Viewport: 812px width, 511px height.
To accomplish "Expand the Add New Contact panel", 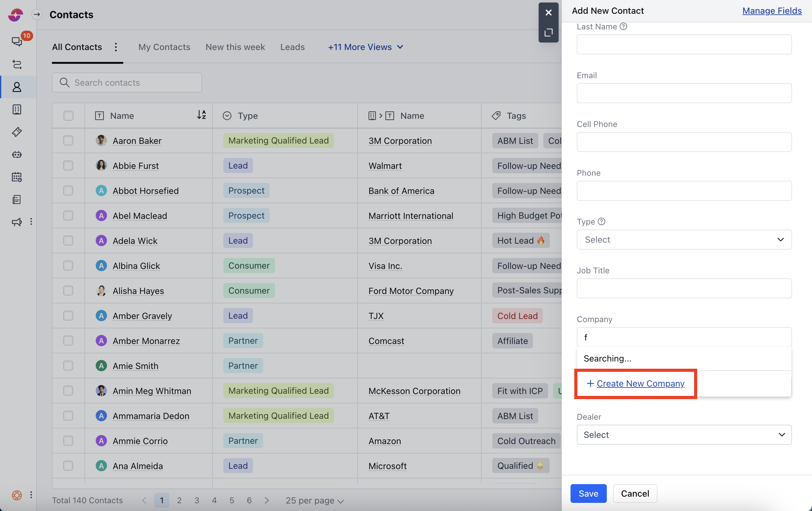I will [x=548, y=33].
